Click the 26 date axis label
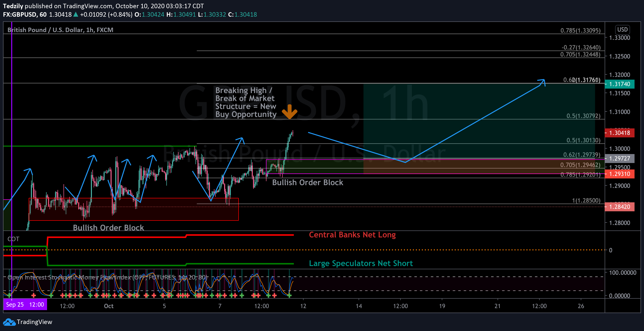This screenshot has width=644, height=331. [x=581, y=306]
